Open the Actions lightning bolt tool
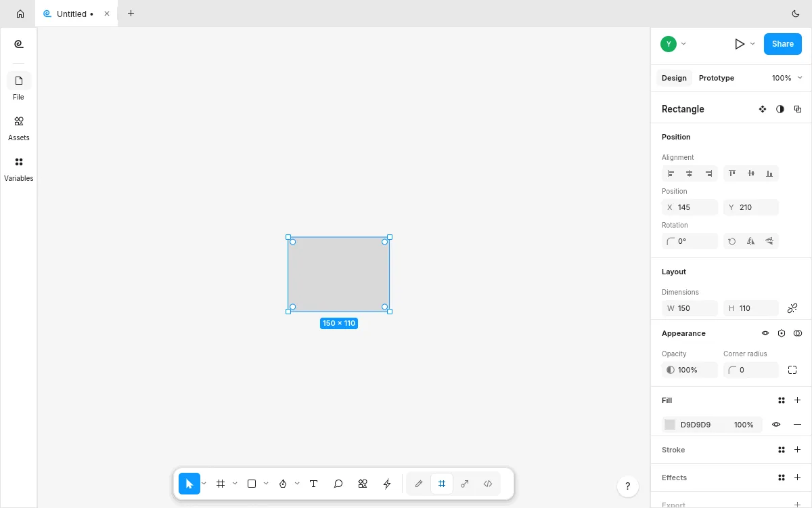Screen dimensions: 812x508 tap(387, 484)
